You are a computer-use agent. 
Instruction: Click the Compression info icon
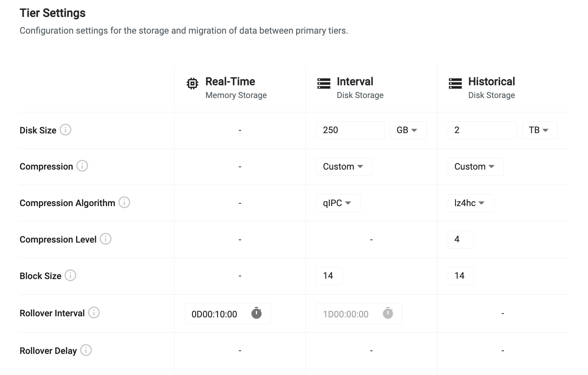coord(82,166)
